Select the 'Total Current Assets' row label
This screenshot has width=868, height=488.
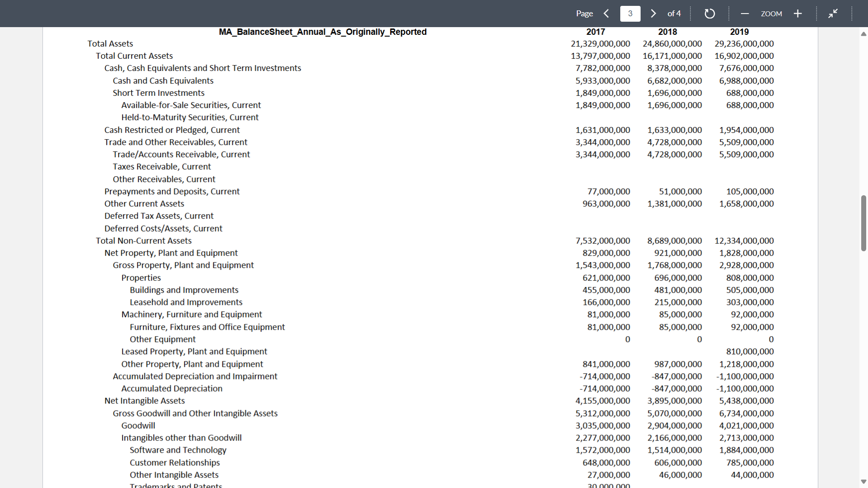tap(134, 56)
